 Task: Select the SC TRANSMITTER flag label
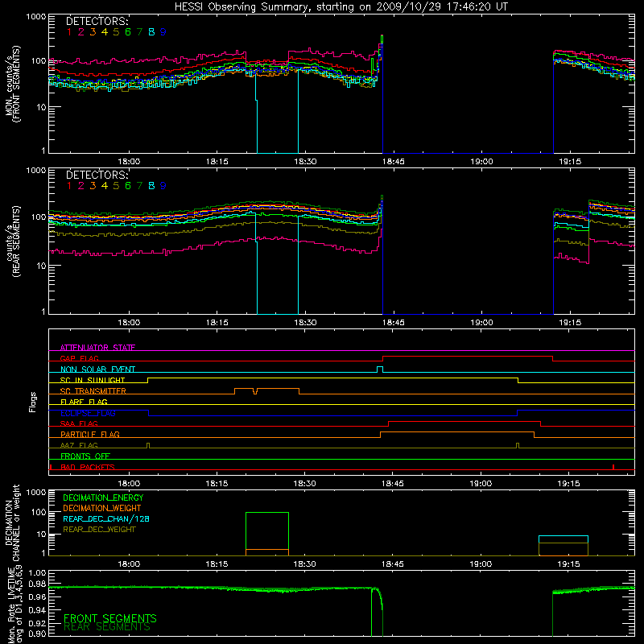click(93, 391)
